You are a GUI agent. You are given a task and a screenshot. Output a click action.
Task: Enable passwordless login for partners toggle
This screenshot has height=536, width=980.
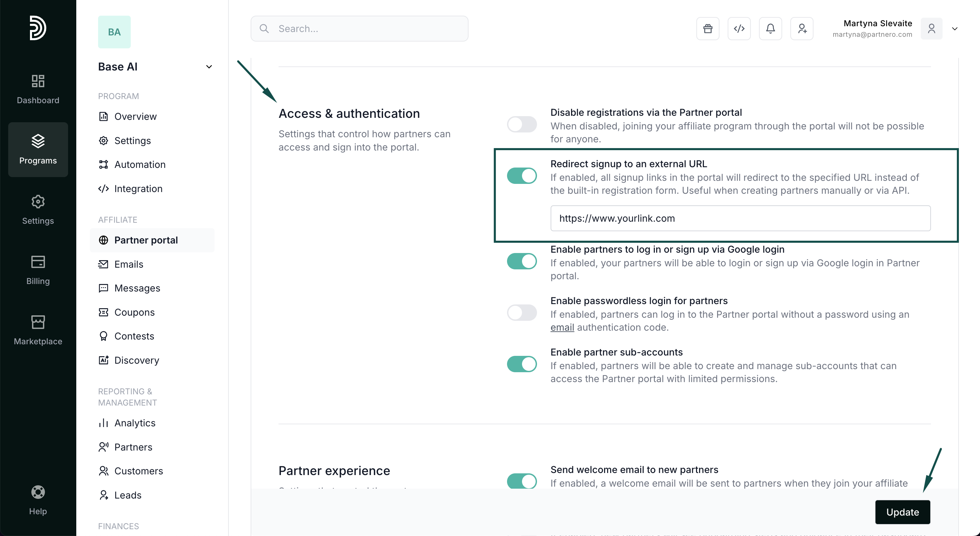(522, 313)
